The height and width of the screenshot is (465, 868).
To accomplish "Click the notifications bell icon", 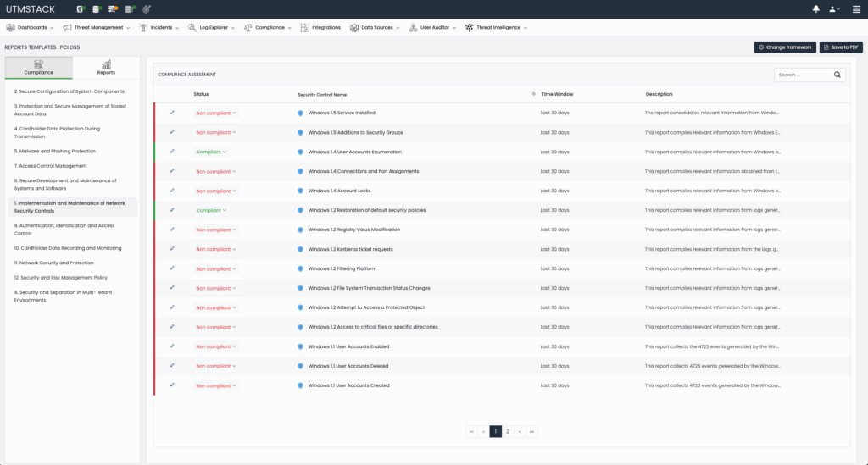I will 816,9.
